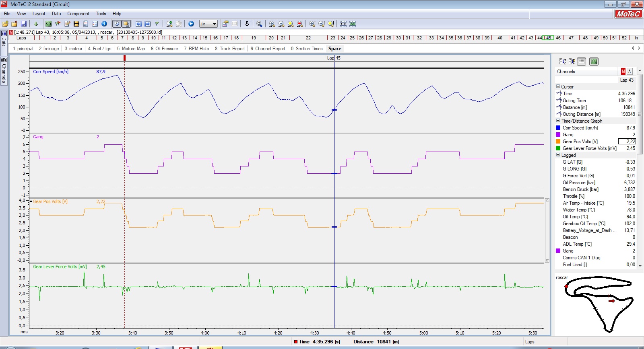This screenshot has height=349, width=644.
Task: Switch to the 8: Track Report tab
Action: pos(229,49)
